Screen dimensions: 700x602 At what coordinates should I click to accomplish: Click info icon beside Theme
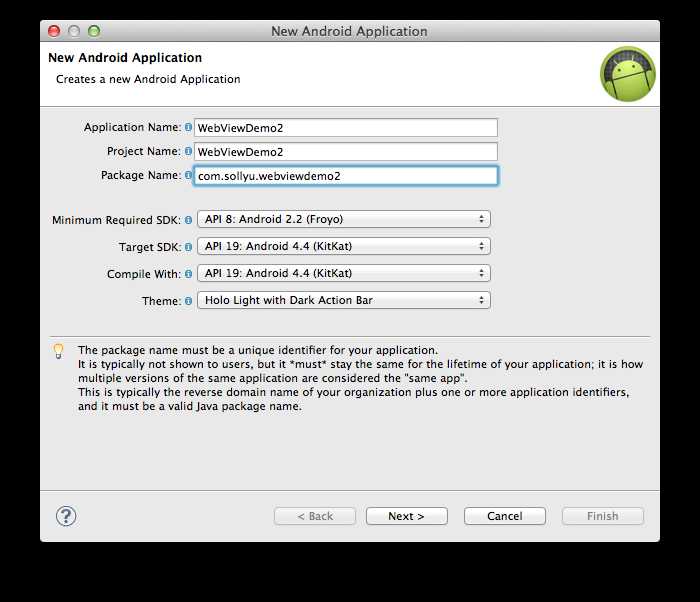[188, 301]
